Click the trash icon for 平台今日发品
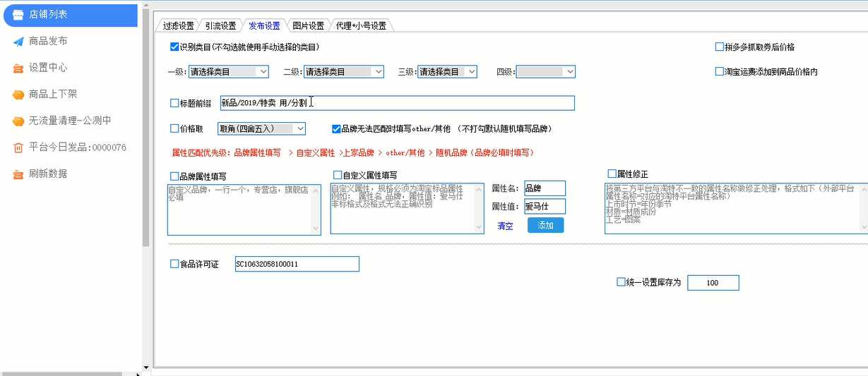868x376 pixels. point(18,147)
